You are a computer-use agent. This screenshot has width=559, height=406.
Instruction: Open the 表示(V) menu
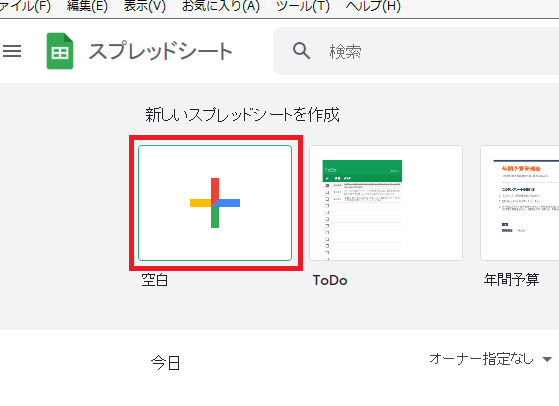(x=145, y=6)
